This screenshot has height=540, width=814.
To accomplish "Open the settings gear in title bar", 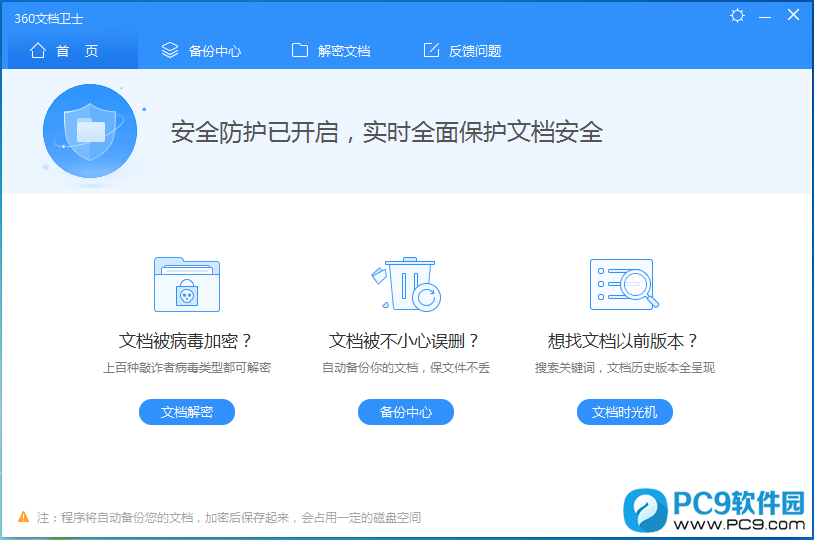I will [738, 16].
